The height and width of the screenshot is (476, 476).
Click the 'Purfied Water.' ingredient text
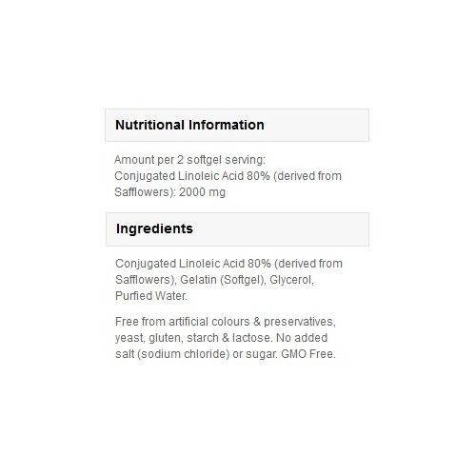(151, 296)
